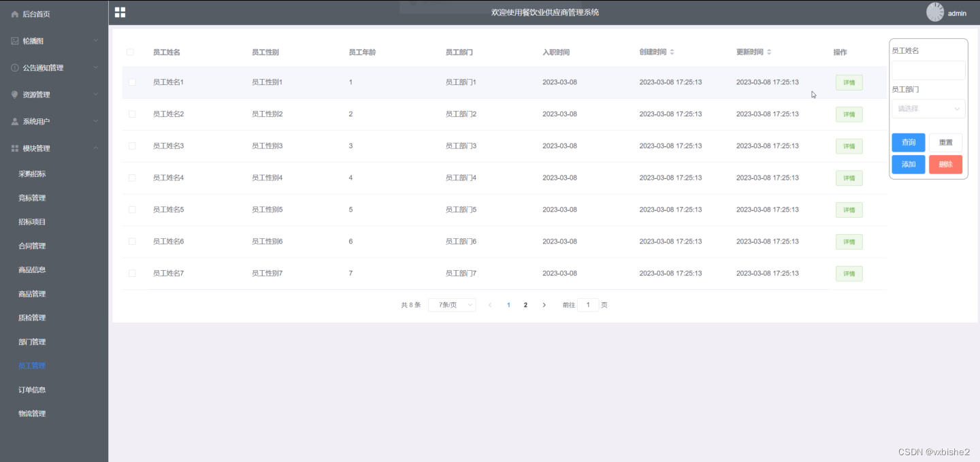Focus the 员工姓名 search input
This screenshot has width=980, height=462.
click(928, 70)
